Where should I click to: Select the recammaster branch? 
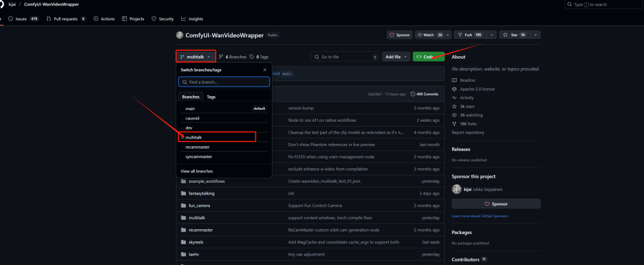[224, 147]
